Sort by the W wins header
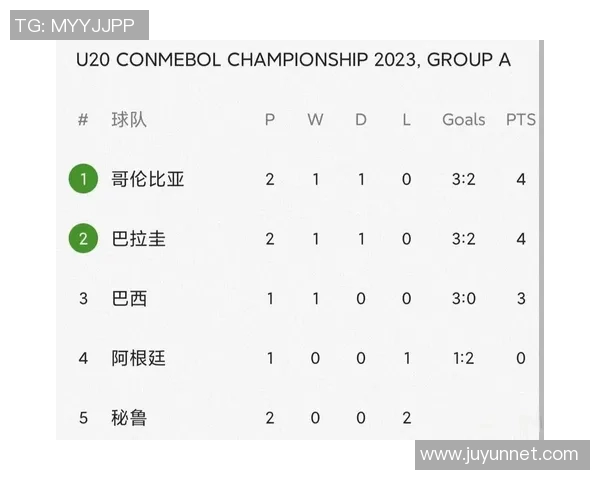This screenshot has width=600, height=480. point(315,120)
